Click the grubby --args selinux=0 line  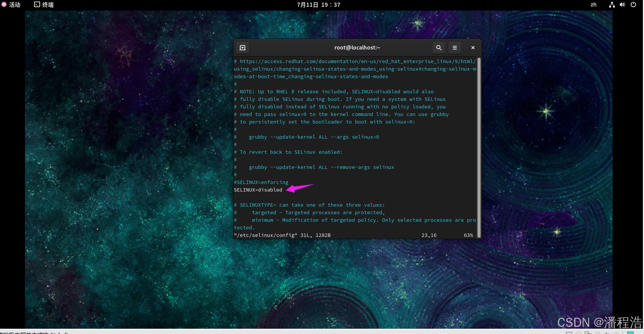(x=306, y=137)
